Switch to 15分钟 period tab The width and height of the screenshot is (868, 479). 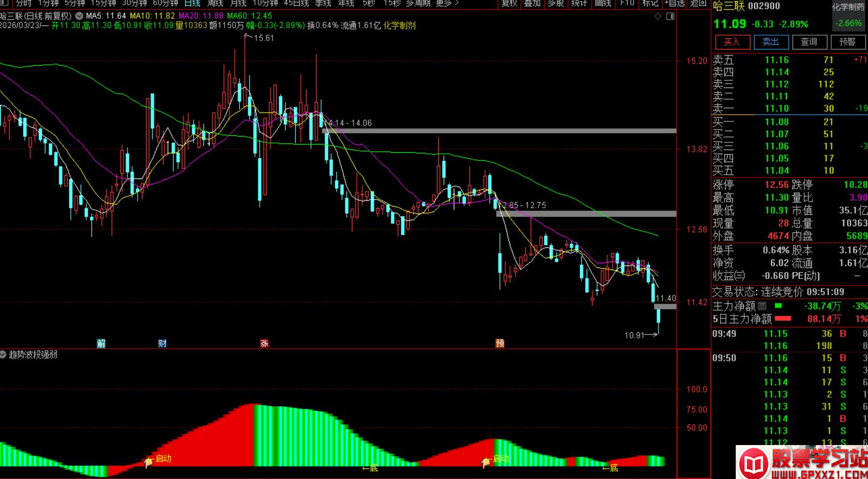(103, 3)
